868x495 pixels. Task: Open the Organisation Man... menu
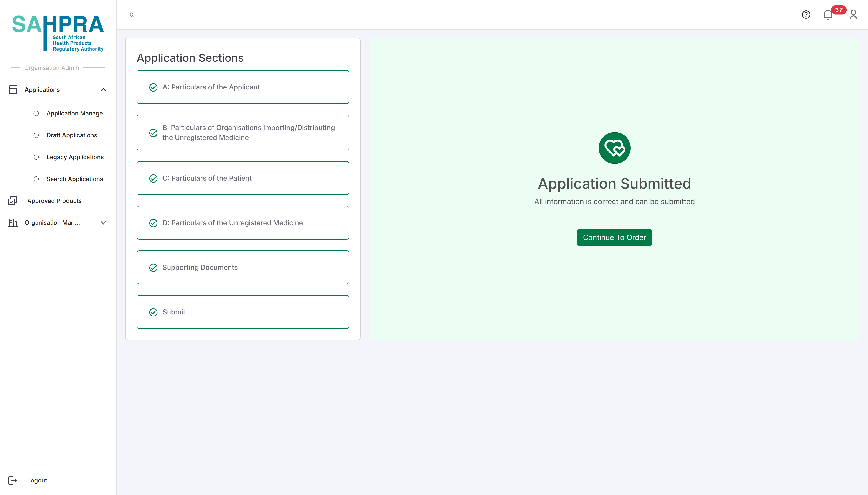point(52,223)
